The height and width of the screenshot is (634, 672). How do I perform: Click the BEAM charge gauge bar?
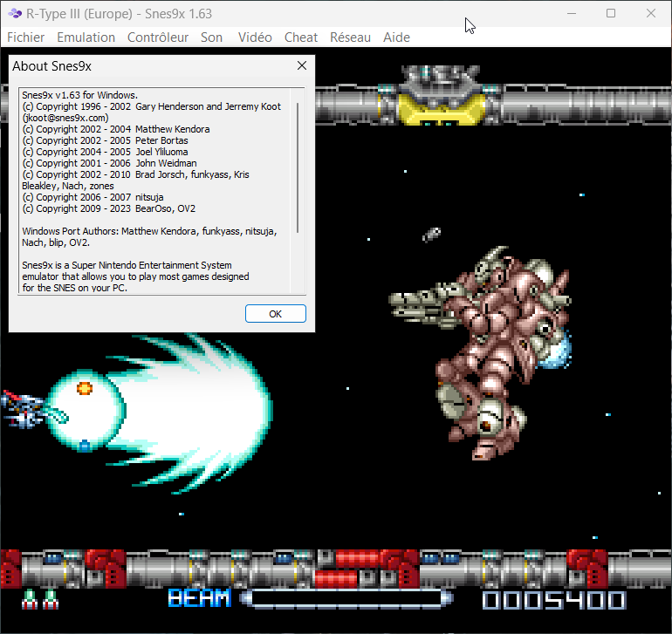coord(346,599)
